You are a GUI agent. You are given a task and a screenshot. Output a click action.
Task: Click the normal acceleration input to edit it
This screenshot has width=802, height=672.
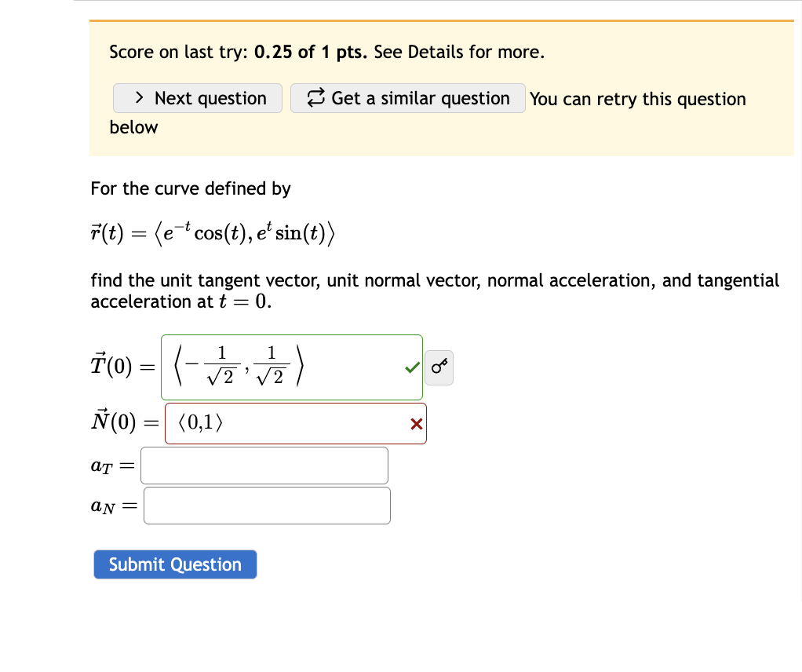[x=266, y=505]
